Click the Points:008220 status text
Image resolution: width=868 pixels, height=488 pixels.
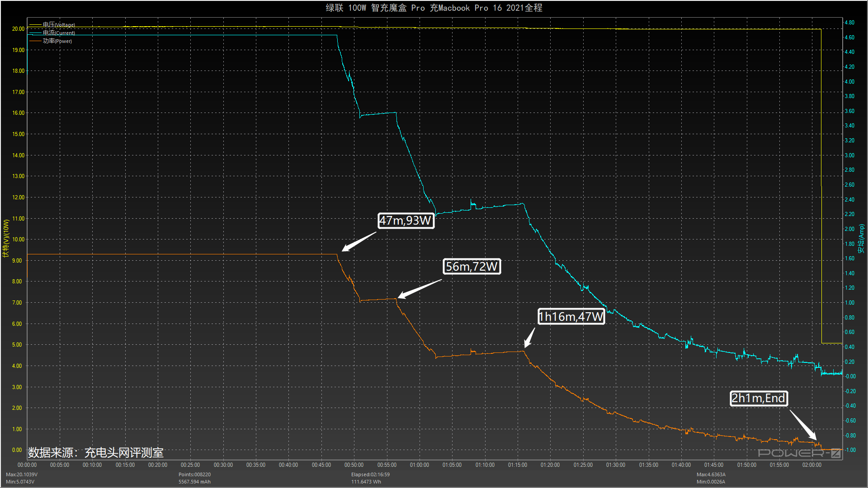coord(194,474)
